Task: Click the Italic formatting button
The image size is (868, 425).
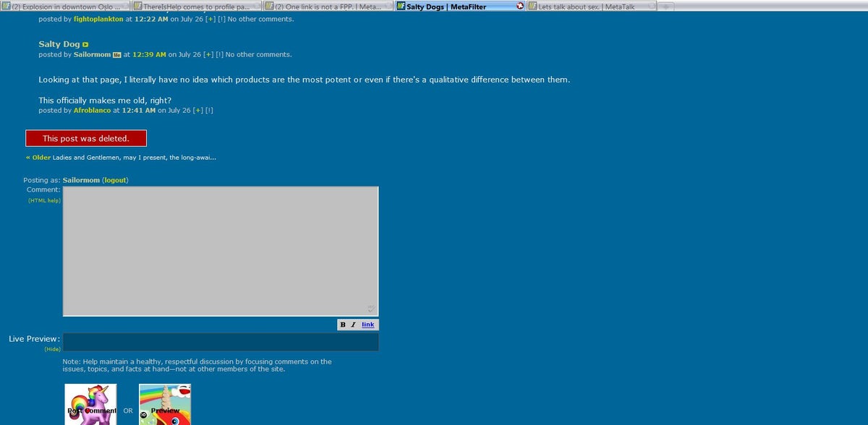Action: click(x=353, y=325)
